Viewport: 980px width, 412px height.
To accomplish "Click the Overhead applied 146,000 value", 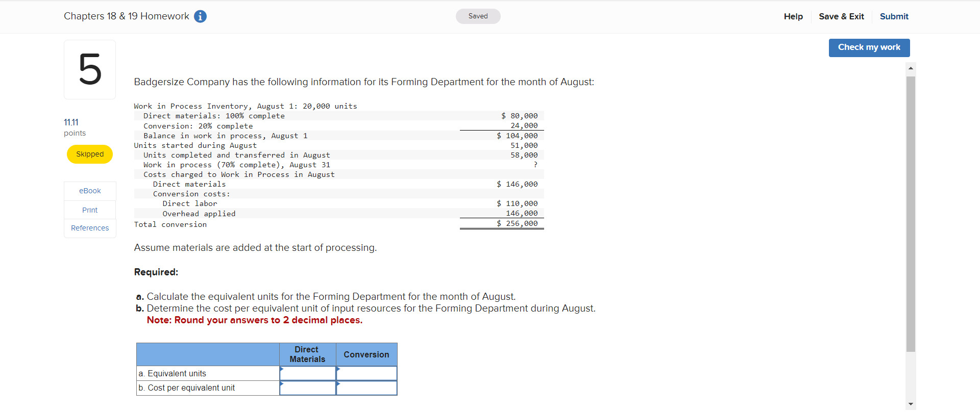I will (x=522, y=213).
